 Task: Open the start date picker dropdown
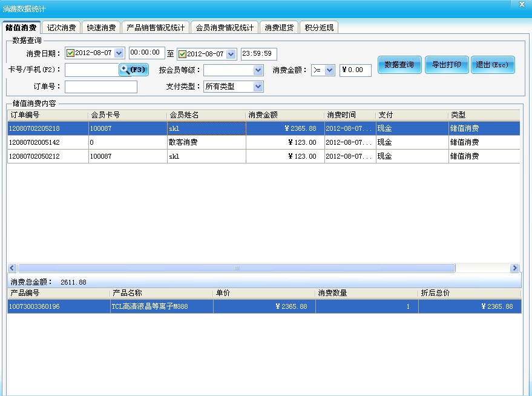click(x=118, y=53)
